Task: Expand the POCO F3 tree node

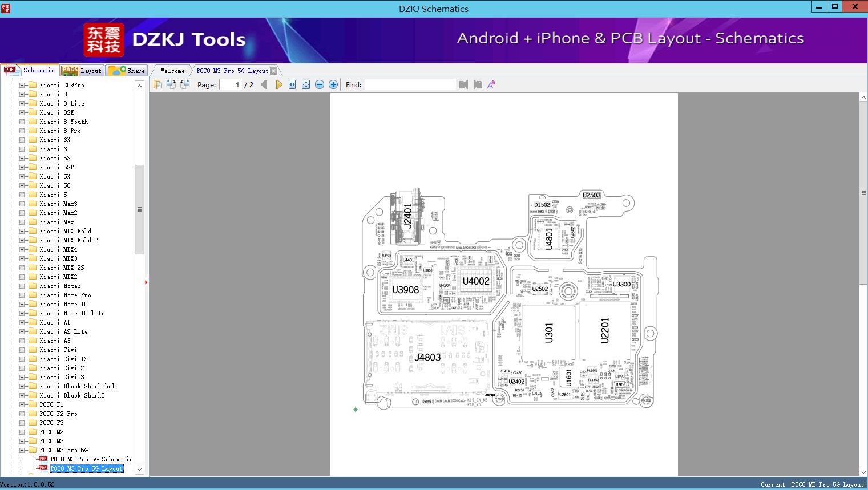Action: [x=22, y=423]
